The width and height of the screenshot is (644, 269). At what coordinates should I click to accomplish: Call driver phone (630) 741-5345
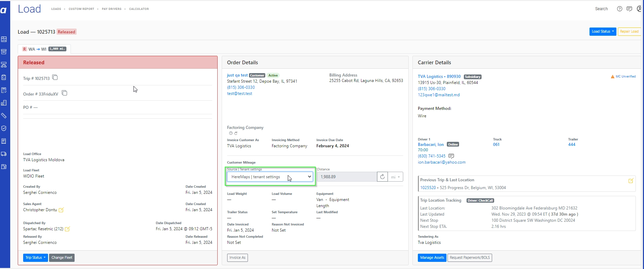(431, 156)
